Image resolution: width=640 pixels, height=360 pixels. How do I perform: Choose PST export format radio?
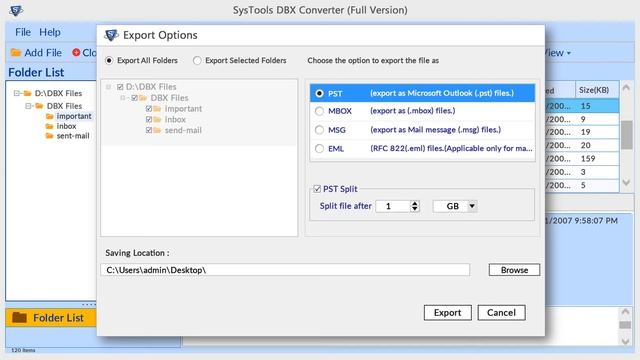click(320, 93)
